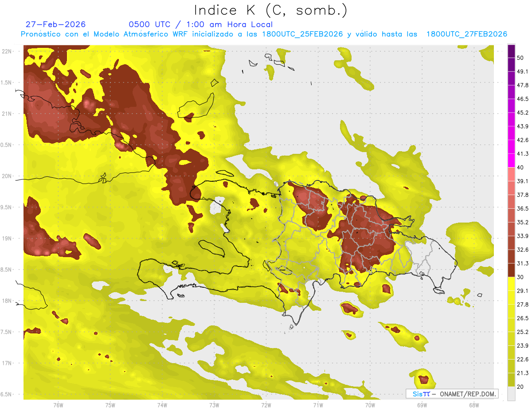Click the '47.8' color scale label
The width and height of the screenshot is (532, 411).
[523, 85]
